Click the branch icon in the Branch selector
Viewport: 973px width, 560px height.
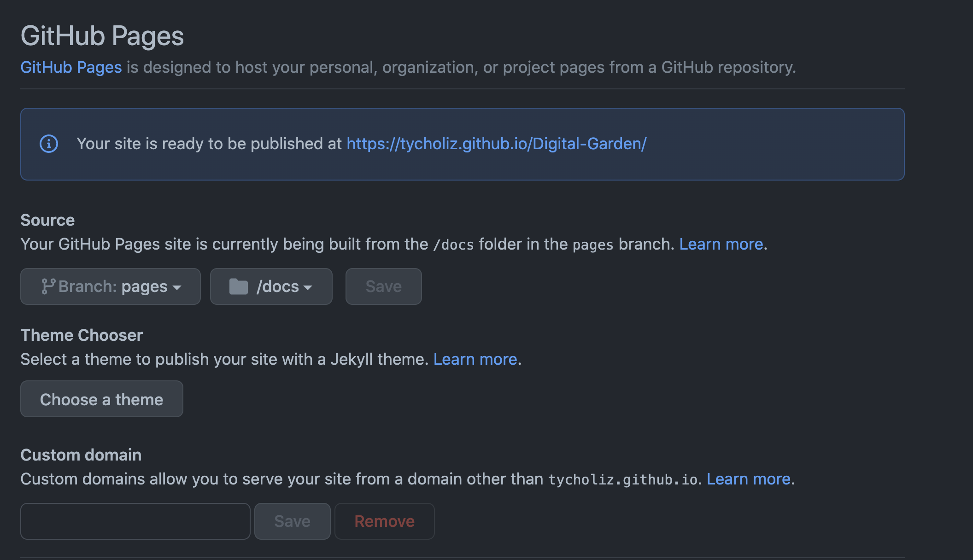(47, 286)
